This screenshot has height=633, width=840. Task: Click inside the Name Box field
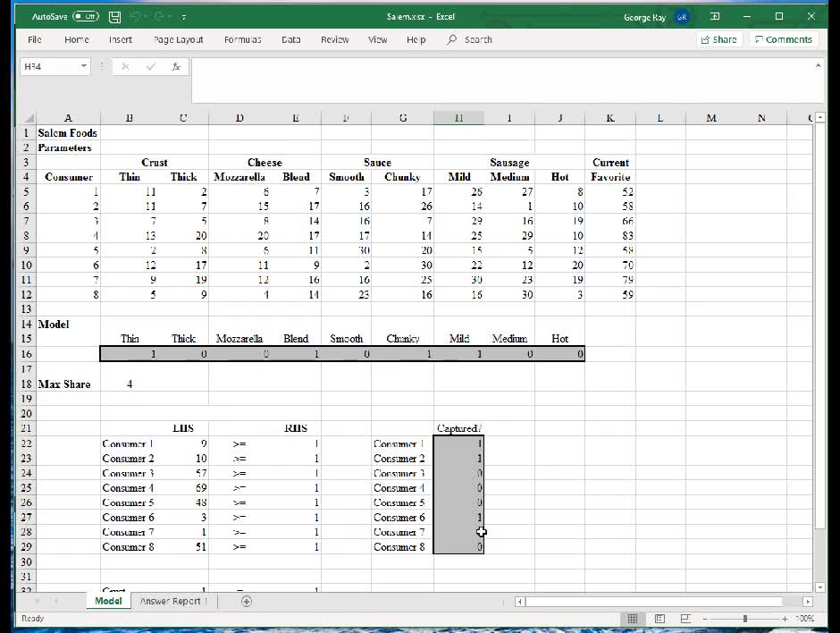pyautogui.click(x=49, y=66)
